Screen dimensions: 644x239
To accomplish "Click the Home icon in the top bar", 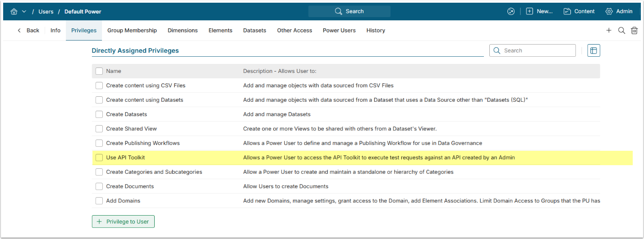I will (x=14, y=11).
